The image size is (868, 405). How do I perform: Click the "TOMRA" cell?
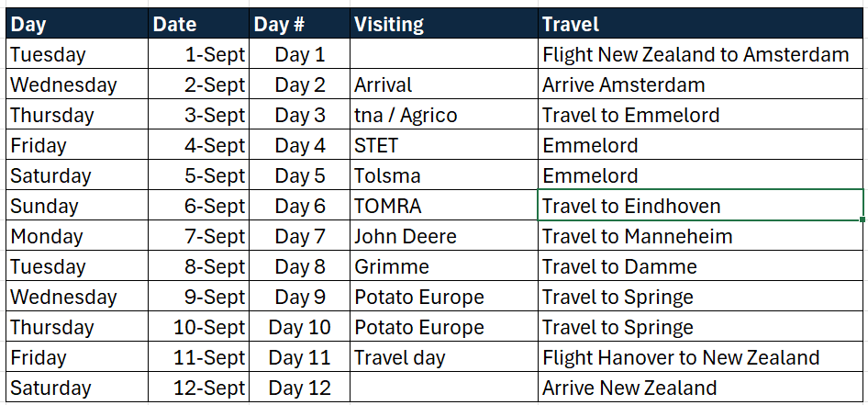443,206
